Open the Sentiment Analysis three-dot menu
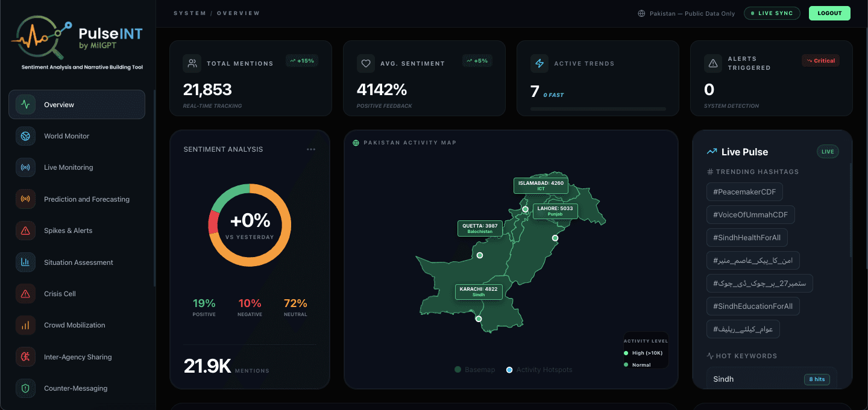 311,149
